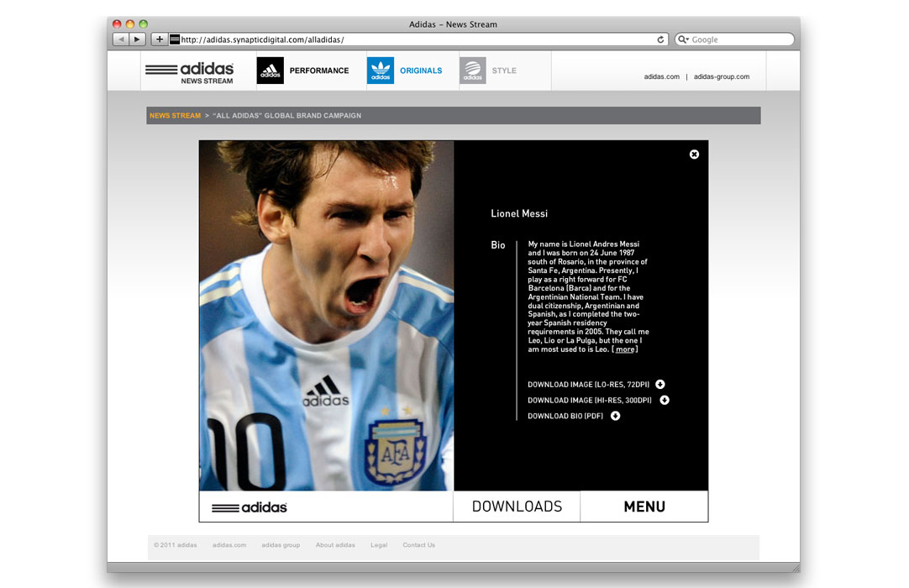This screenshot has width=909, height=588.
Task: Open About adidas footer link
Action: (335, 545)
